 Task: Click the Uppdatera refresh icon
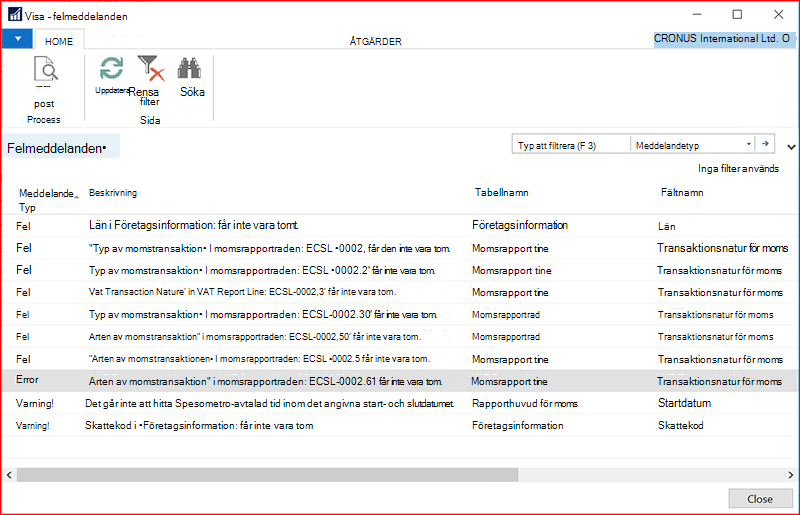[111, 68]
